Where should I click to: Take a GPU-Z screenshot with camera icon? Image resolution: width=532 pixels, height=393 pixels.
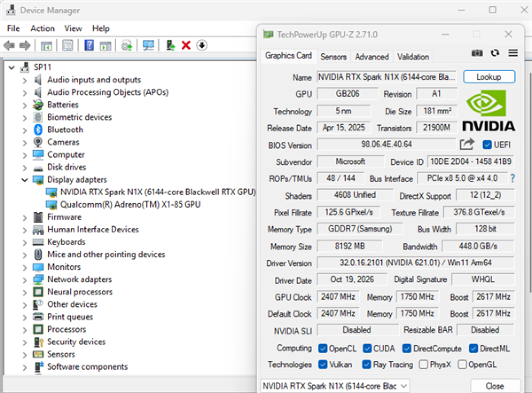pyautogui.click(x=477, y=53)
